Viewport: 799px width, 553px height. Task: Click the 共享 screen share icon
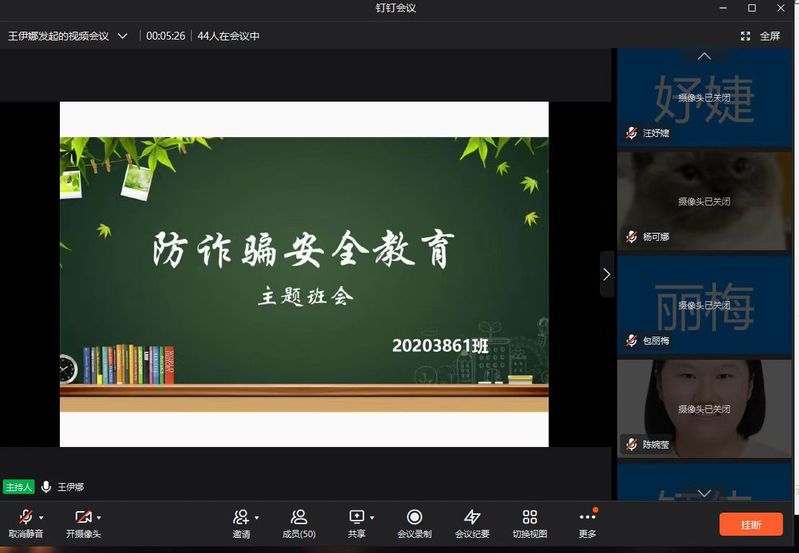pos(356,518)
